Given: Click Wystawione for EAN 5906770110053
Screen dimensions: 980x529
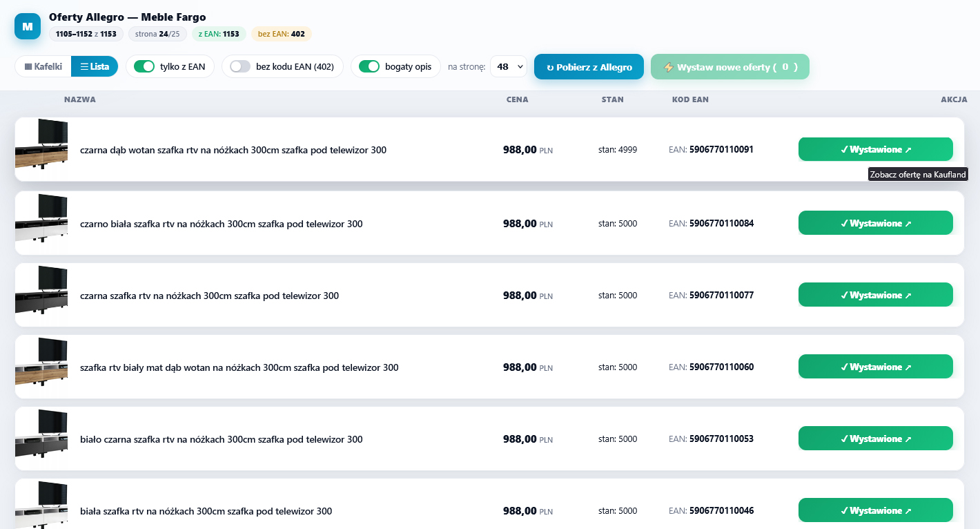Looking at the screenshot, I should (876, 439).
